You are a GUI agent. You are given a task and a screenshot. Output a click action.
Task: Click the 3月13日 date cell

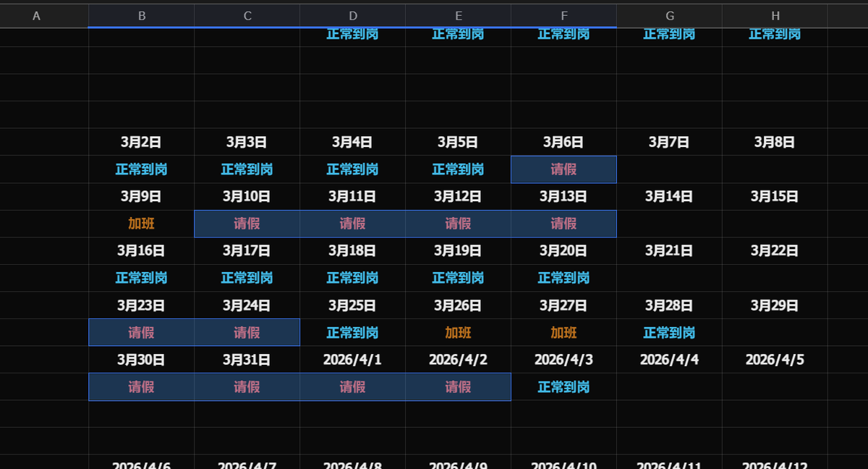(x=564, y=196)
